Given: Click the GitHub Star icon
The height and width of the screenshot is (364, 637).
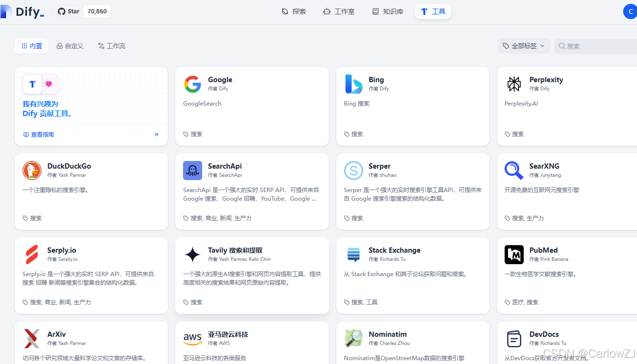Looking at the screenshot, I should coord(61,11).
